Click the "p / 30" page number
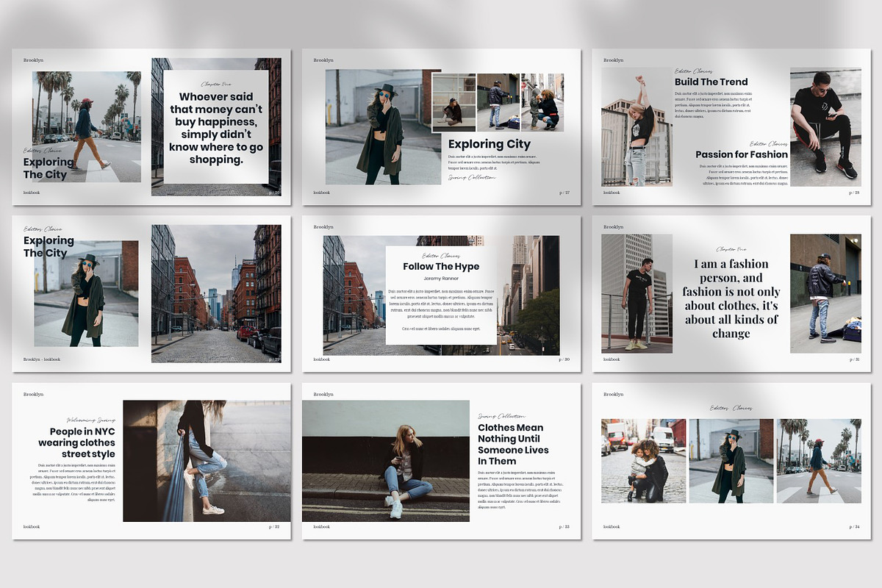 click(x=564, y=359)
